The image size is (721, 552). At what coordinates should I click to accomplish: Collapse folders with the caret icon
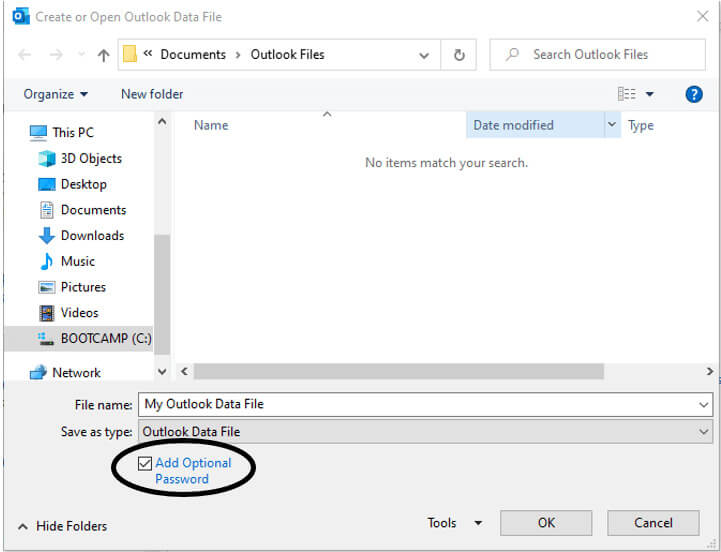[23, 527]
